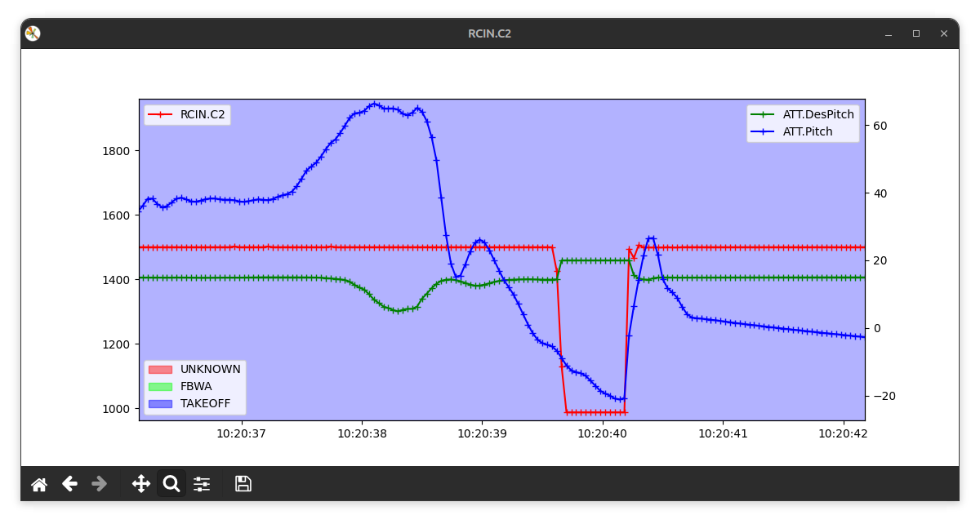Click the green FBWA mode swatch
Viewport: 980px width, 524px height.
tap(160, 387)
